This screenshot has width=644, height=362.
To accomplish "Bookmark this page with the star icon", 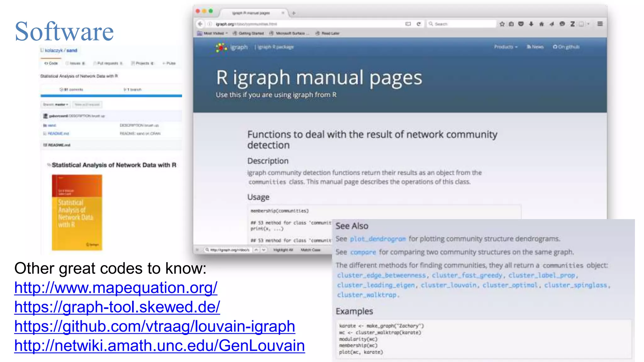I will tap(502, 24).
